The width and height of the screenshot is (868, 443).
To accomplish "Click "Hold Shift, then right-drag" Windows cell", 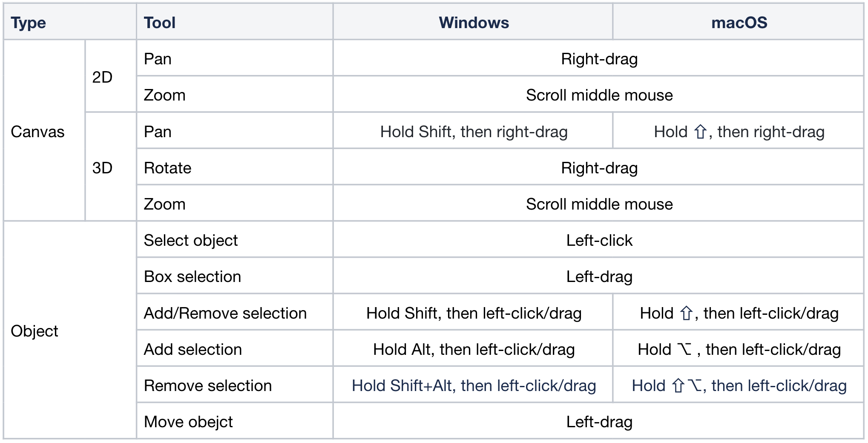I will click(474, 132).
